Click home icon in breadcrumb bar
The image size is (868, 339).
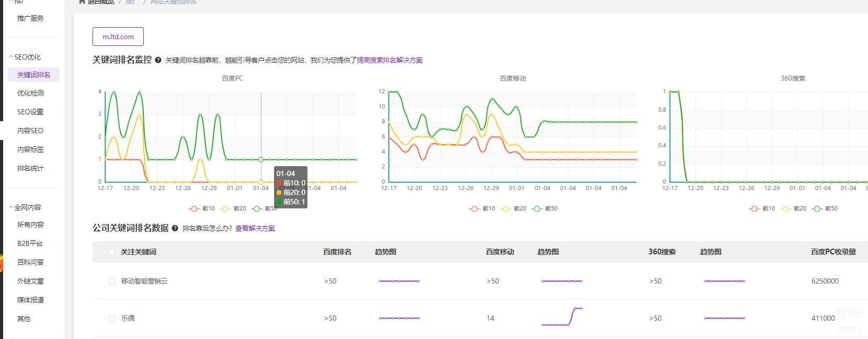[x=82, y=2]
